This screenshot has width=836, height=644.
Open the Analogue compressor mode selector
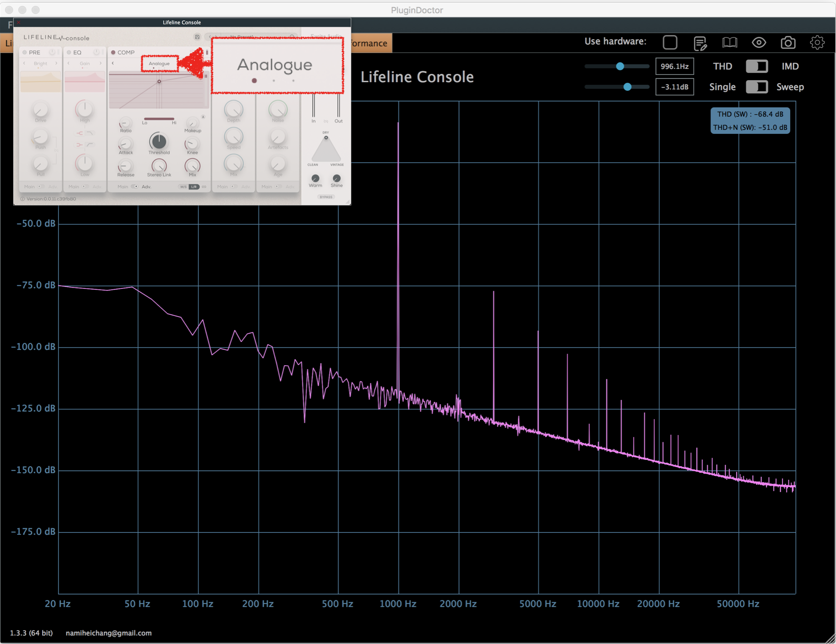159,63
